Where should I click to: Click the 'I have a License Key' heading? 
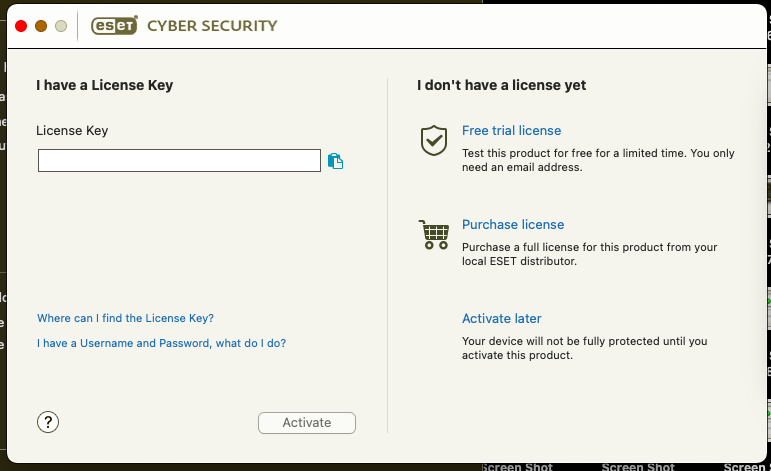click(105, 85)
